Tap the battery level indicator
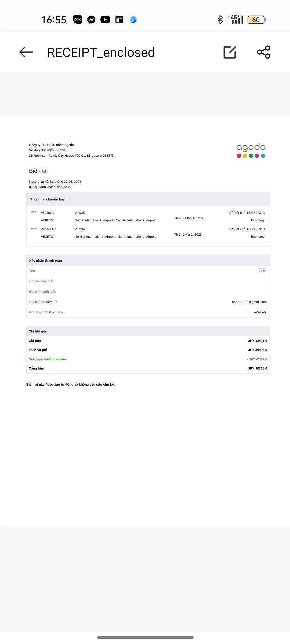The height and width of the screenshot is (644, 290). [256, 20]
